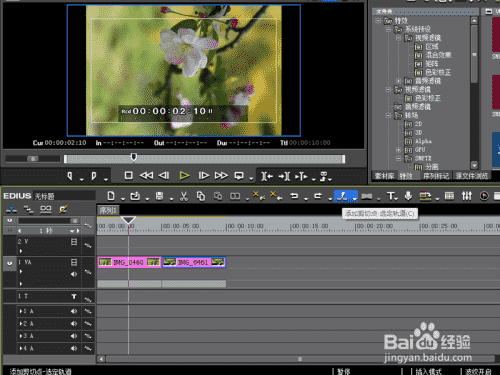Click the export icon in player controls
The height and width of the screenshot is (375, 500).
(x=323, y=176)
